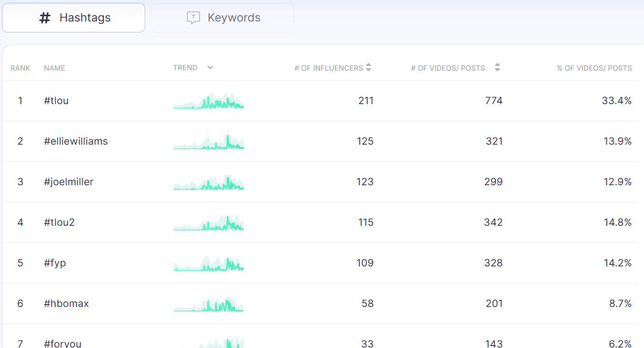
Task: Click the text bubble icon beside Keywords
Action: pyautogui.click(x=193, y=18)
